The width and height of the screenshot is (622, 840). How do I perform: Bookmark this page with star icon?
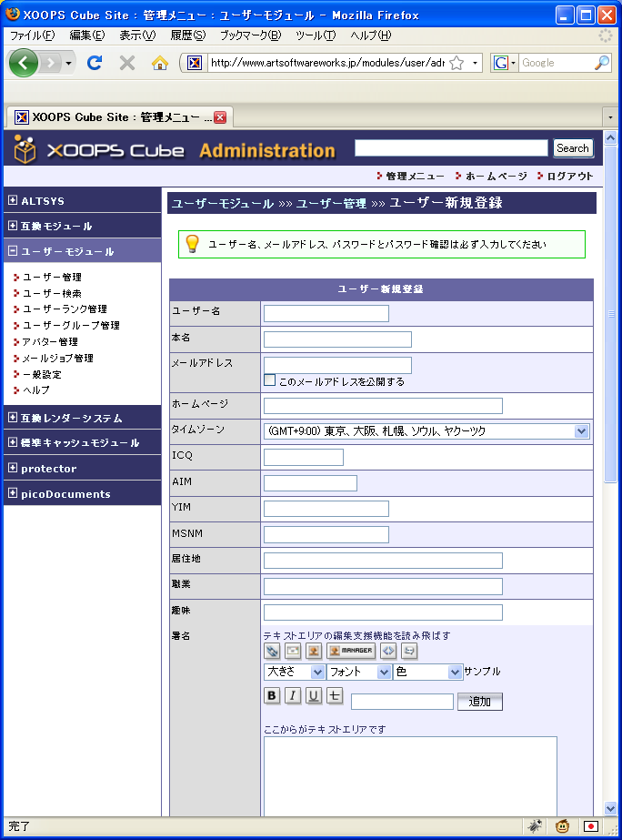click(456, 63)
